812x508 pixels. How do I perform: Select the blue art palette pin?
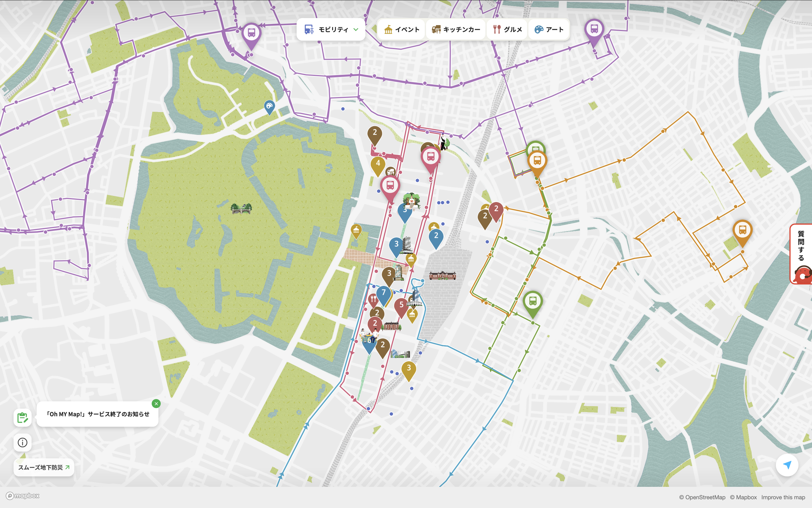269,108
